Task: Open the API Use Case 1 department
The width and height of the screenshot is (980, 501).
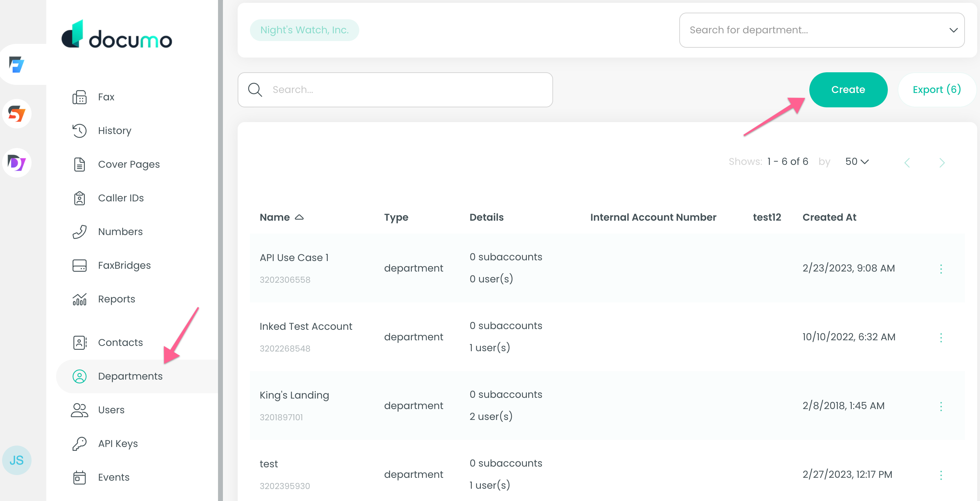Action: click(x=294, y=258)
